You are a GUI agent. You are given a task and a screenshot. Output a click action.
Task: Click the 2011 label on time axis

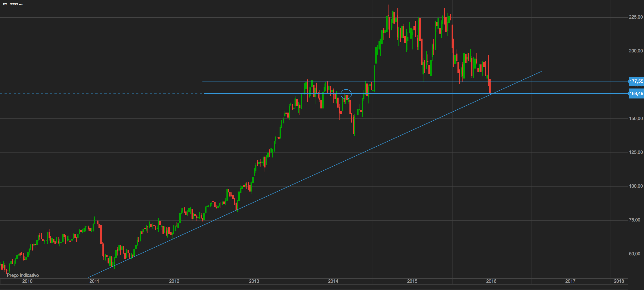[94, 281]
